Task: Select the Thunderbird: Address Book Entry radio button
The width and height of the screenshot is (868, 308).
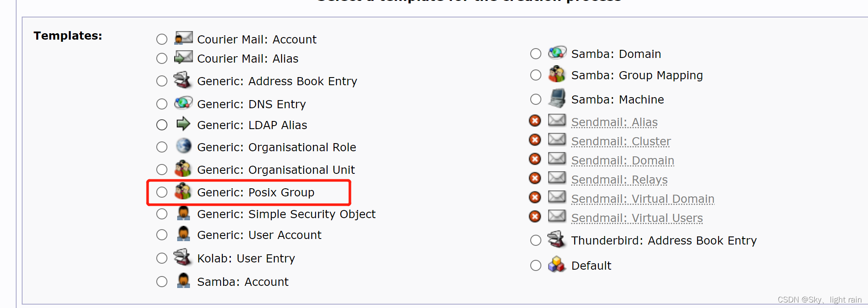Action: pos(536,240)
